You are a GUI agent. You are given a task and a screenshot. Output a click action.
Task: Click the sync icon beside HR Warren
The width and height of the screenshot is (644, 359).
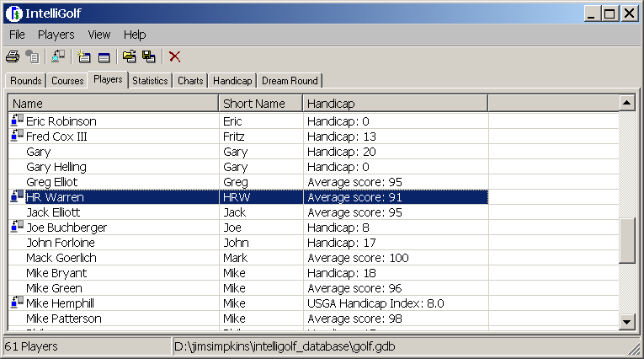point(17,196)
